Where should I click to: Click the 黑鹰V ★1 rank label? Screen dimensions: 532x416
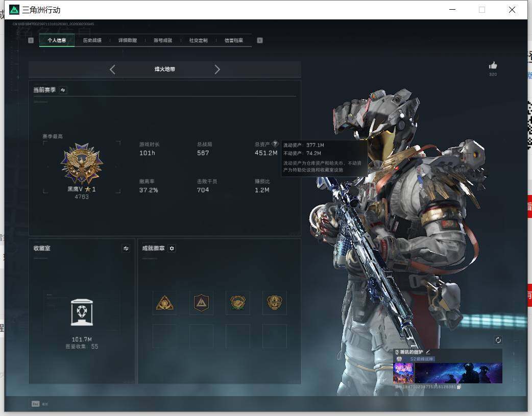[x=81, y=189]
